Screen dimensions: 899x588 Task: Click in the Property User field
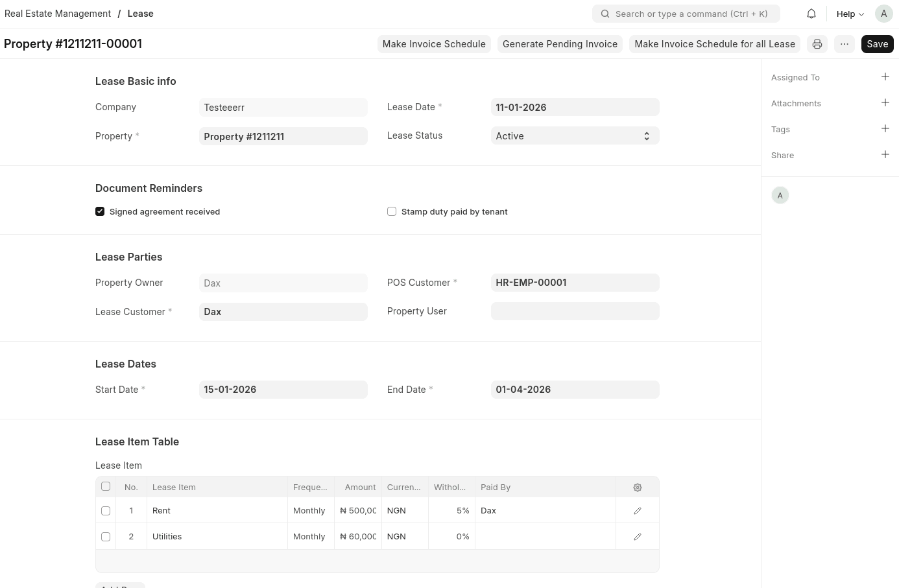pyautogui.click(x=575, y=311)
